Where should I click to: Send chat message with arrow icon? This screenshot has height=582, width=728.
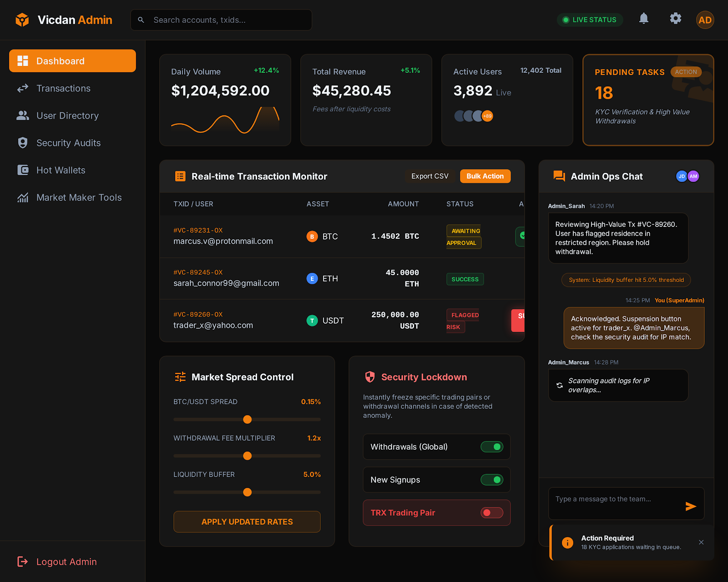(690, 506)
